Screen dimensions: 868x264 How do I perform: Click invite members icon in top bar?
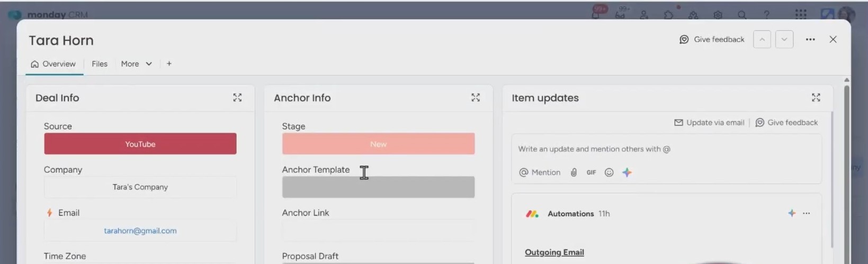click(x=644, y=15)
